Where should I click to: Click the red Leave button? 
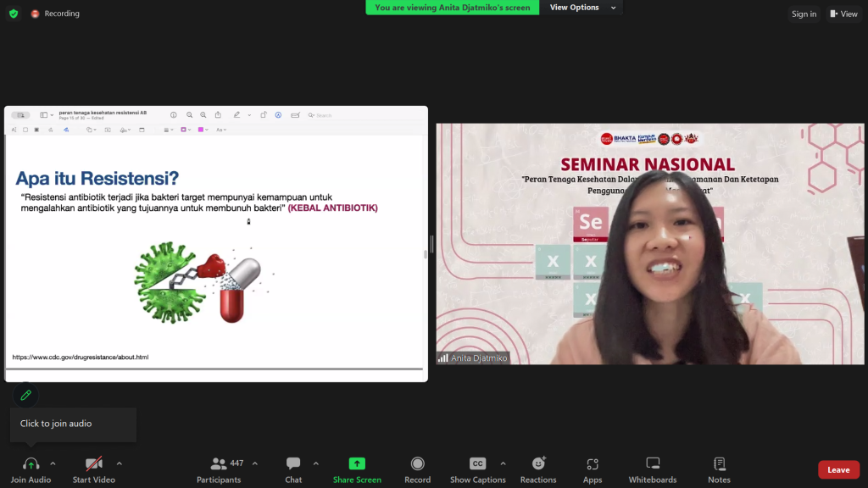tap(838, 470)
